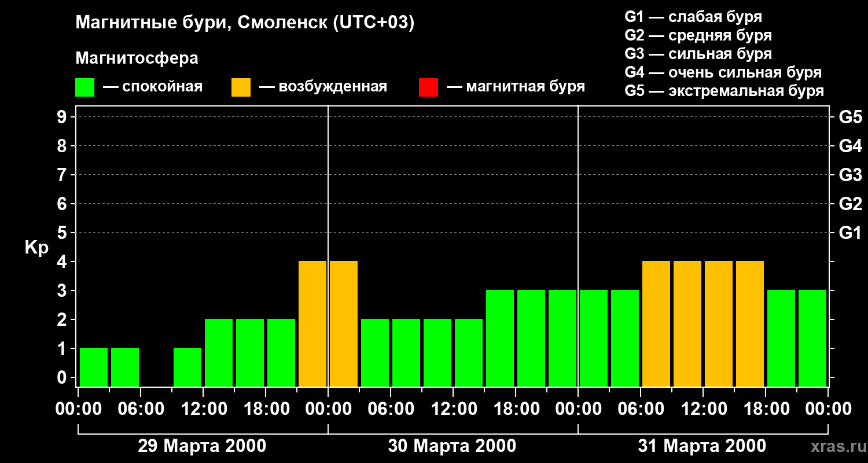The image size is (868, 463).
Task: Click the orange 'возбужденная' legend swatch
Action: coord(241,87)
